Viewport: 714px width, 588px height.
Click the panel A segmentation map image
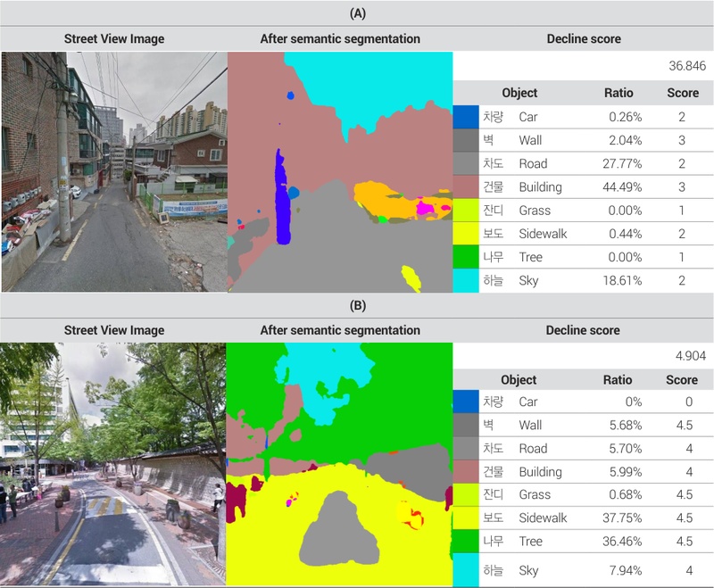pos(340,171)
